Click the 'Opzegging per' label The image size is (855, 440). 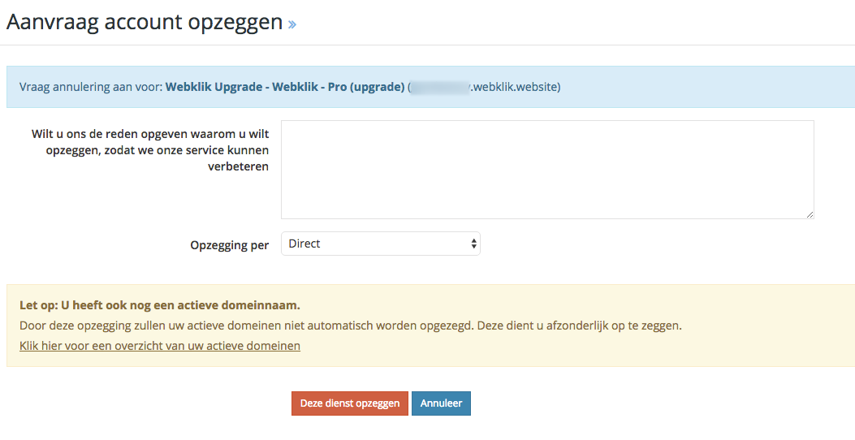coord(230,245)
